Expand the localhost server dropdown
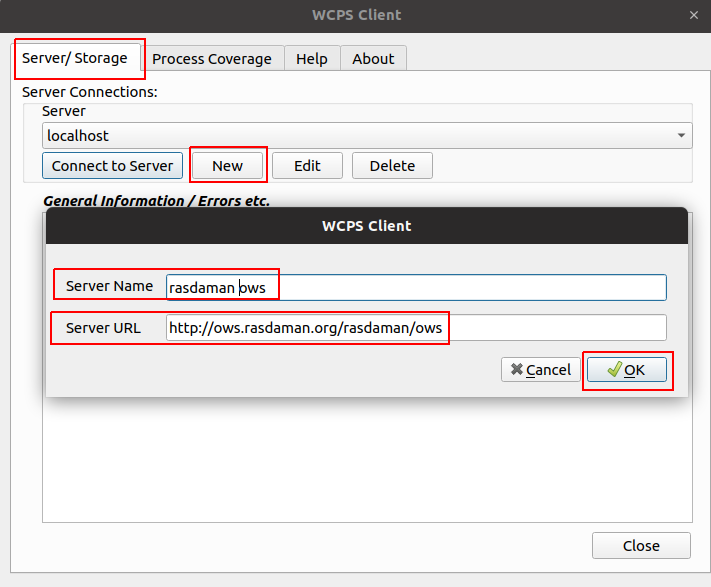This screenshot has width=711, height=587. (x=367, y=136)
